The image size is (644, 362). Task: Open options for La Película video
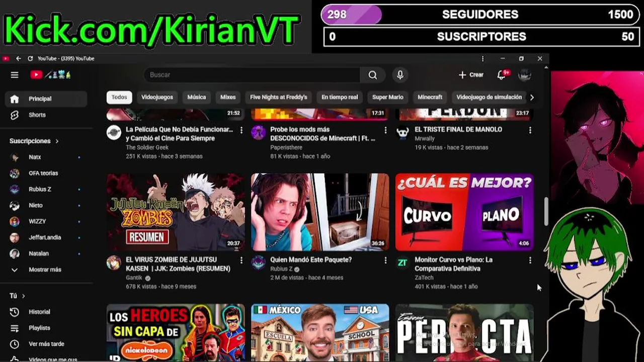pos(242,130)
